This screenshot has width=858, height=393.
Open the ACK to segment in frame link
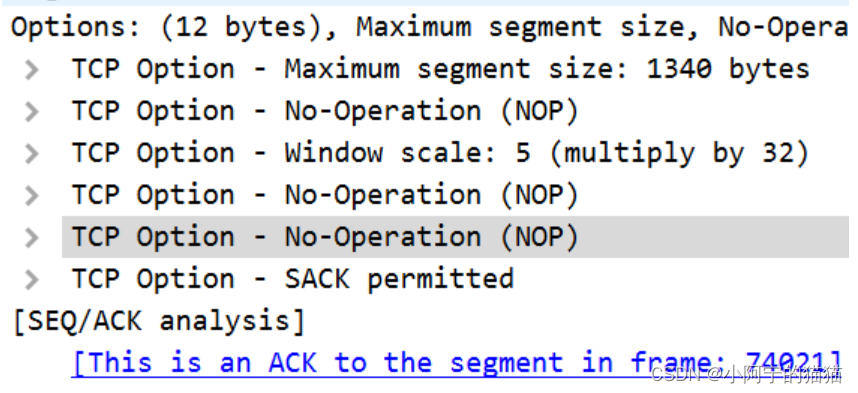pyautogui.click(x=457, y=363)
